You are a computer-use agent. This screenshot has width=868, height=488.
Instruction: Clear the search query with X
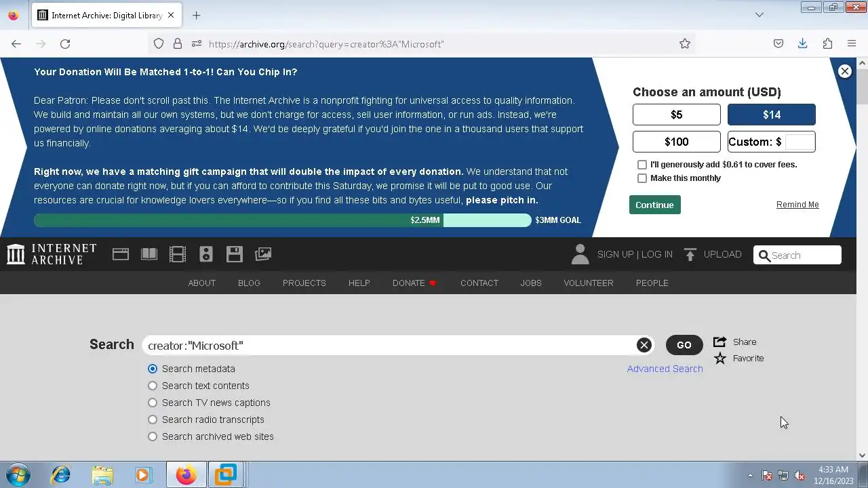(x=644, y=345)
